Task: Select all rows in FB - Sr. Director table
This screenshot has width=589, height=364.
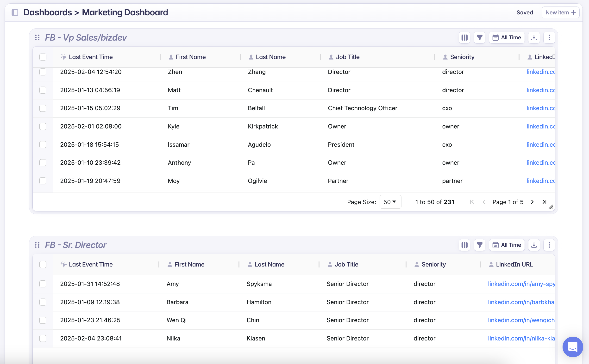Action: [x=43, y=265]
